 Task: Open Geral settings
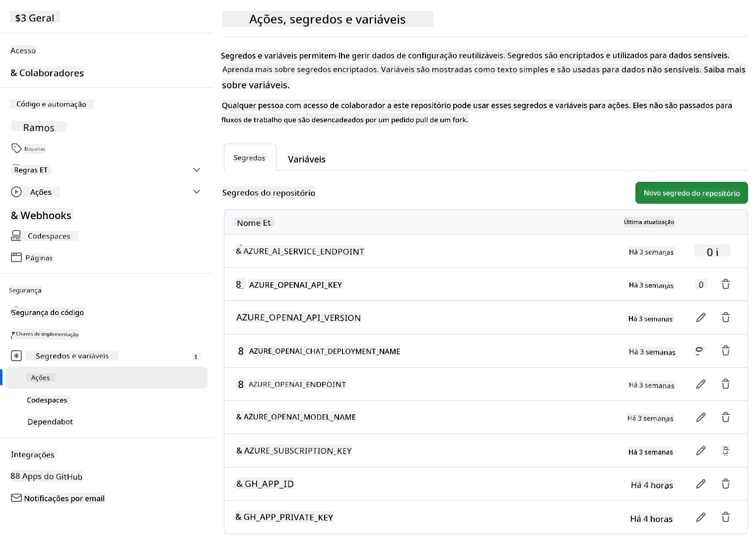click(35, 18)
